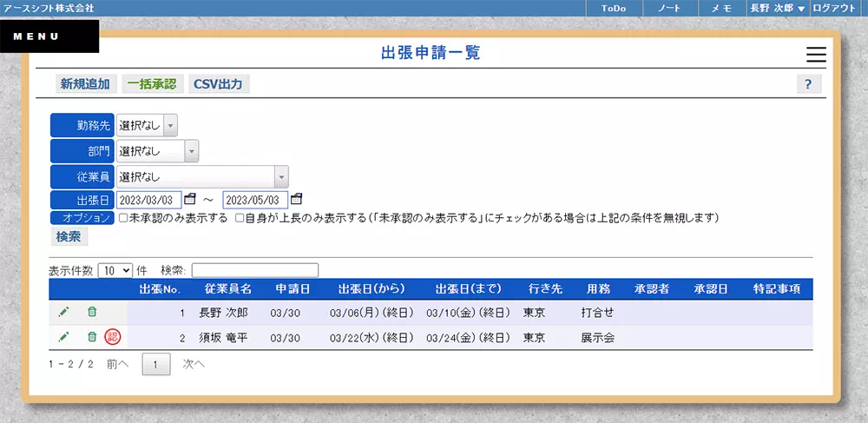Go to next page with 次へ

(x=194, y=364)
